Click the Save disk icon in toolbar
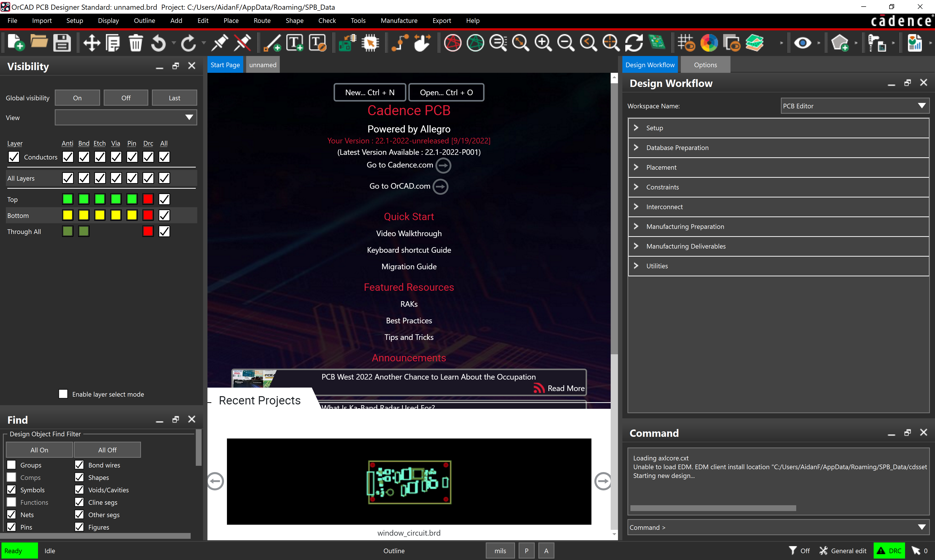The height and width of the screenshot is (560, 935). coord(62,43)
